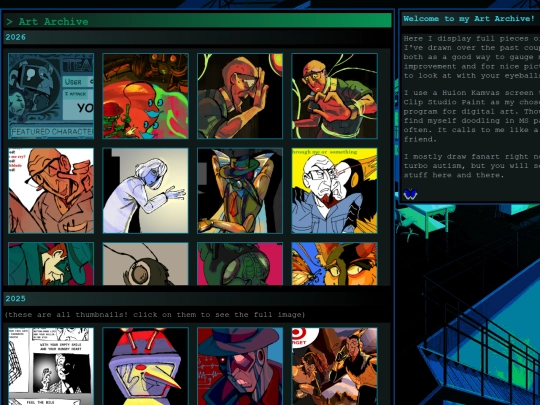Open the yellow background kissing men thumbnail
Screen dimensions: 540x405
coord(334,191)
